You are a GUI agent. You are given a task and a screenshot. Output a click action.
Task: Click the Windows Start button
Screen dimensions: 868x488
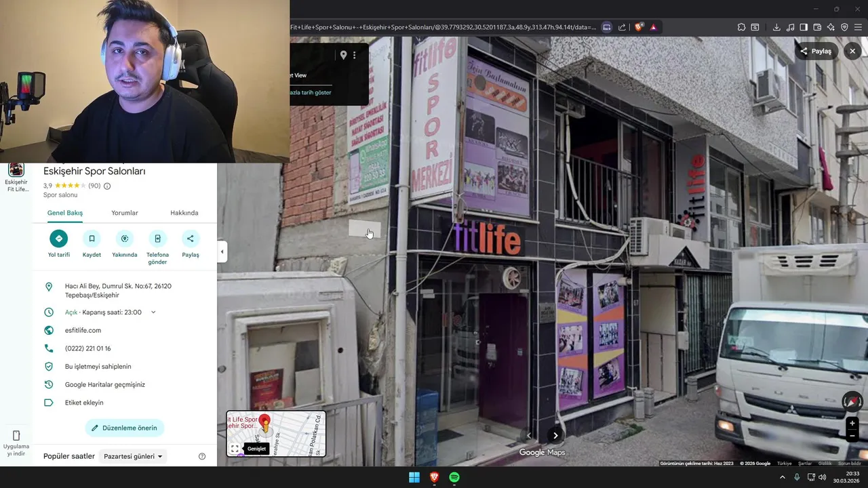tap(414, 477)
